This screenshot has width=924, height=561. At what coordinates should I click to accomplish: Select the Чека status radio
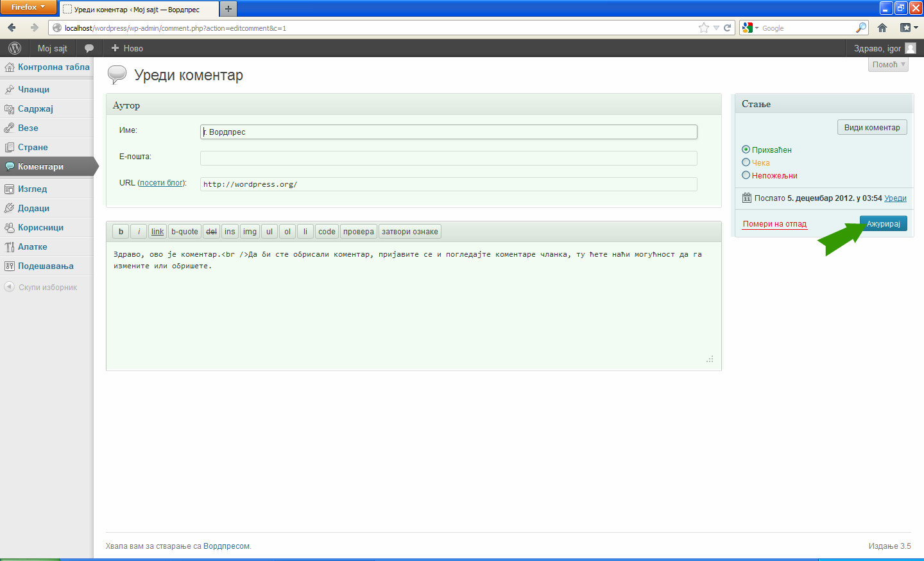[x=746, y=162]
